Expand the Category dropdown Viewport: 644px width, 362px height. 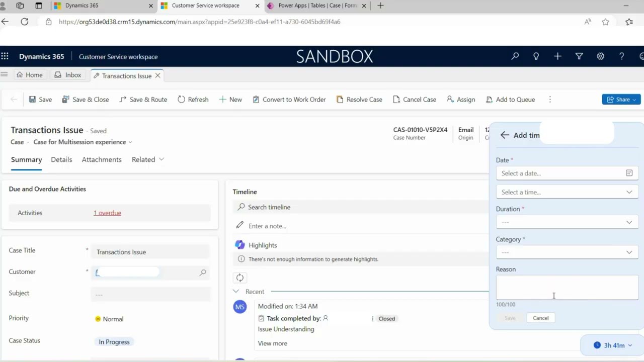click(x=629, y=252)
